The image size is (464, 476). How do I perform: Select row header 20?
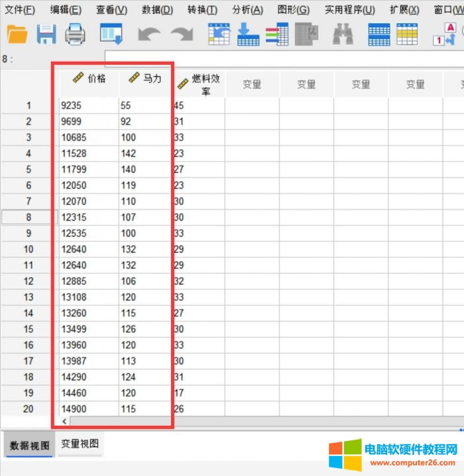tap(29, 409)
